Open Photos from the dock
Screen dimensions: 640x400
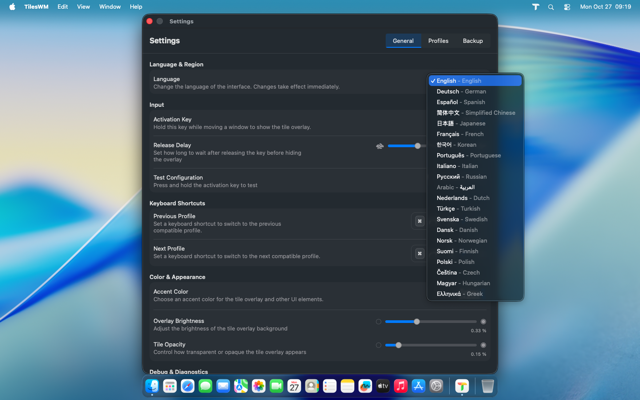pos(258,386)
